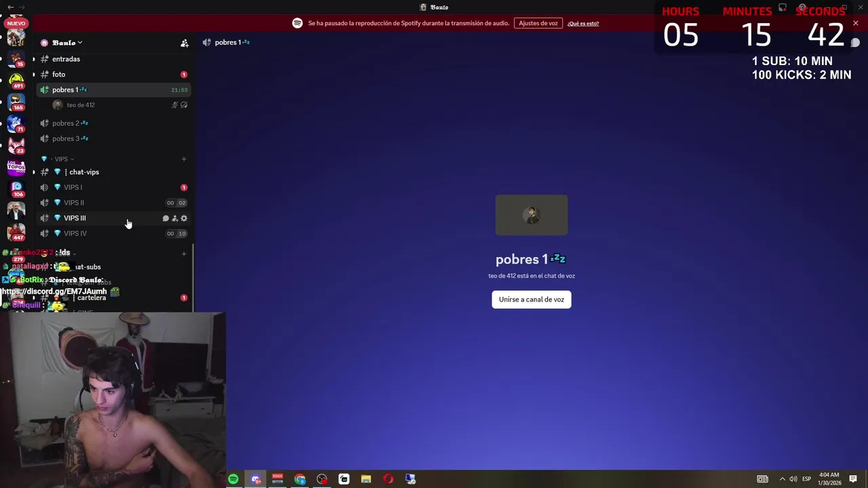The height and width of the screenshot is (488, 868).
Task: Open the chat-vips text channel
Action: (113, 172)
